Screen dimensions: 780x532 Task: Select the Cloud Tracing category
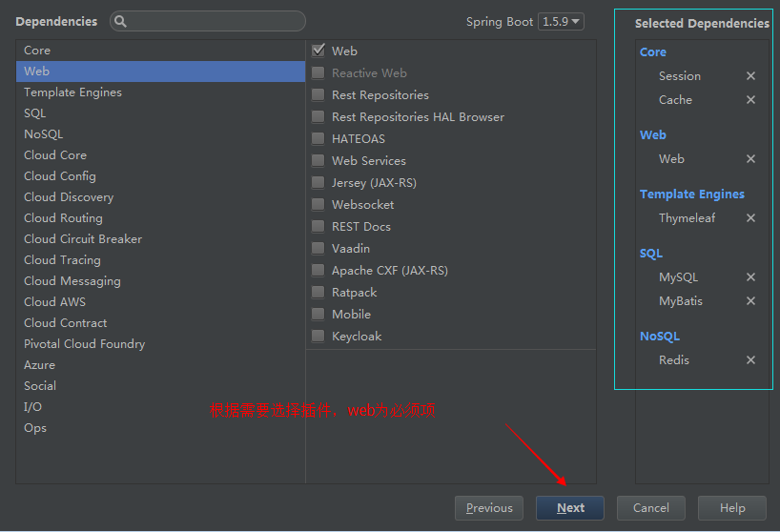[x=160, y=260]
